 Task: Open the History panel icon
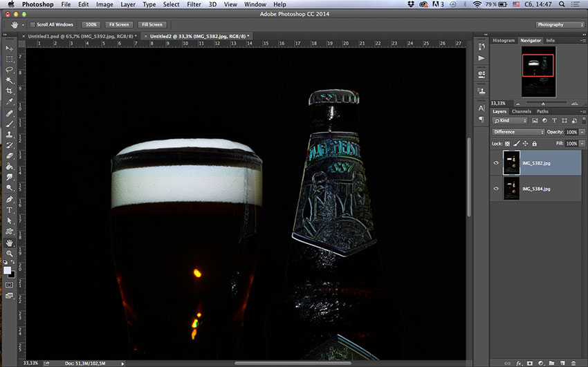click(x=481, y=46)
